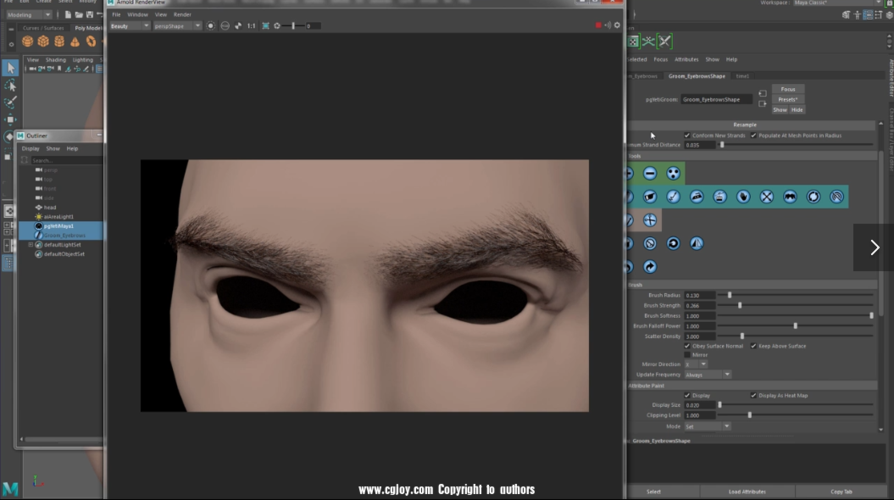894x500 pixels.
Task: Open the perspShape camera dropdown
Action: click(182, 25)
